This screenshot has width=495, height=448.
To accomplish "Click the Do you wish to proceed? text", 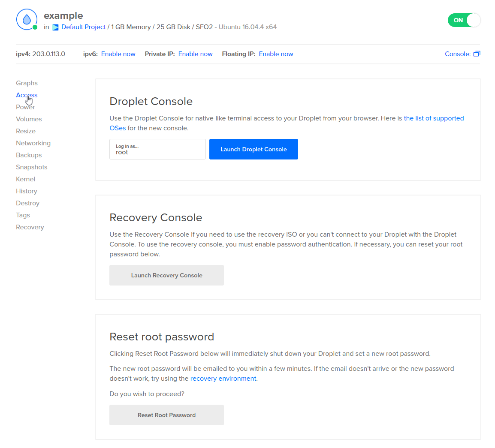I will coord(147,394).
